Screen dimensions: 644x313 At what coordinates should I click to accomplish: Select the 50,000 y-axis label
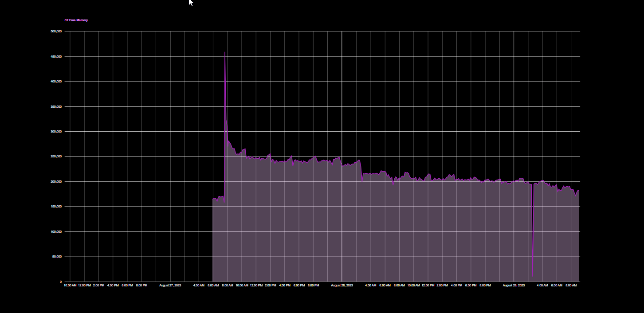[57, 257]
